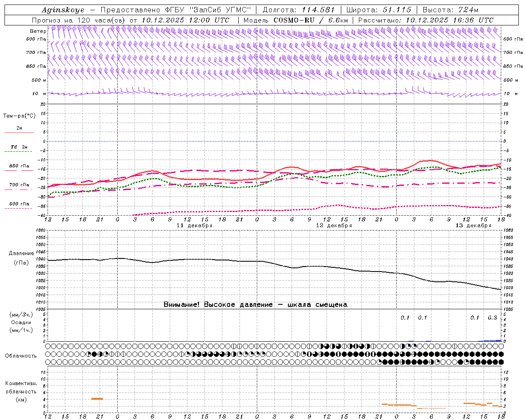Click the 'Облачность' cloud cover label
Viewport: 525px width, 420px height.
pos(21,356)
